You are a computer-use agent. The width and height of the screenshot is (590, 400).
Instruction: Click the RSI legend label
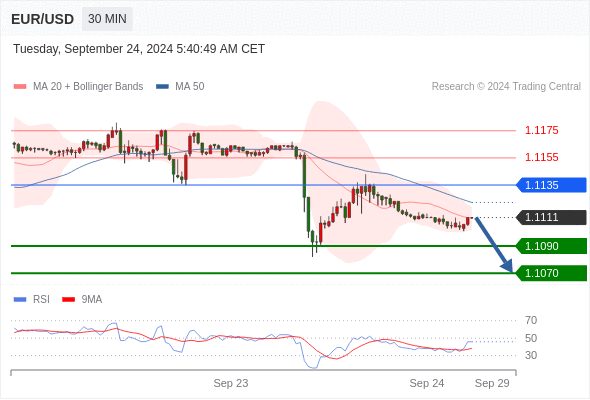pyautogui.click(x=41, y=300)
